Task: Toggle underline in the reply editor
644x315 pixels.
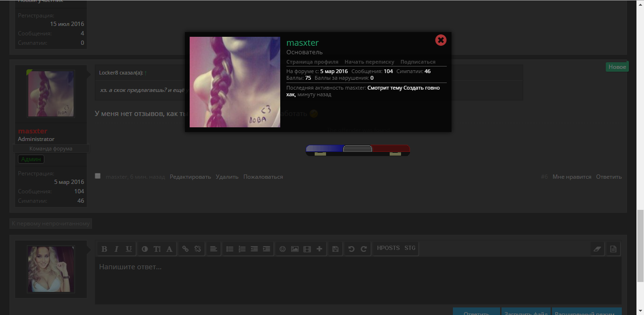Action: [128, 249]
